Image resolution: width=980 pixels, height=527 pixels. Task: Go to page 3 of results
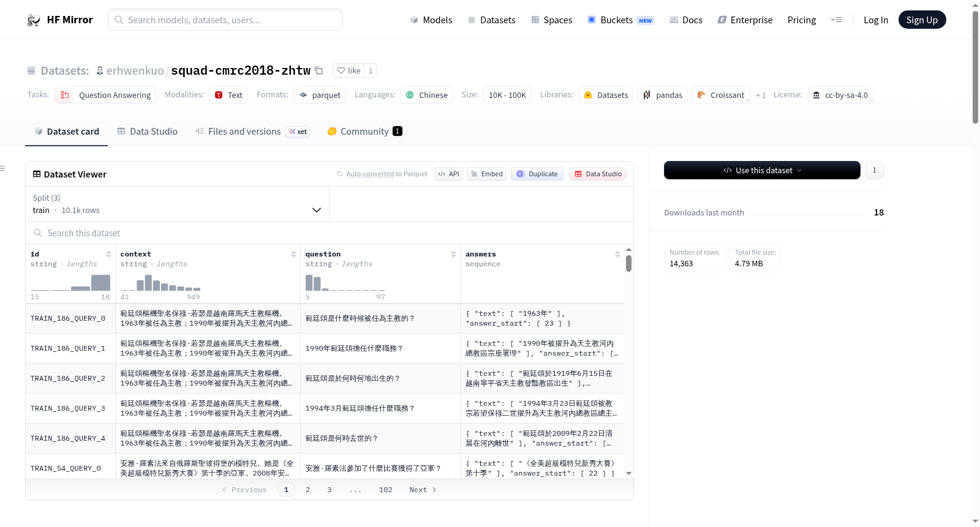click(x=330, y=490)
